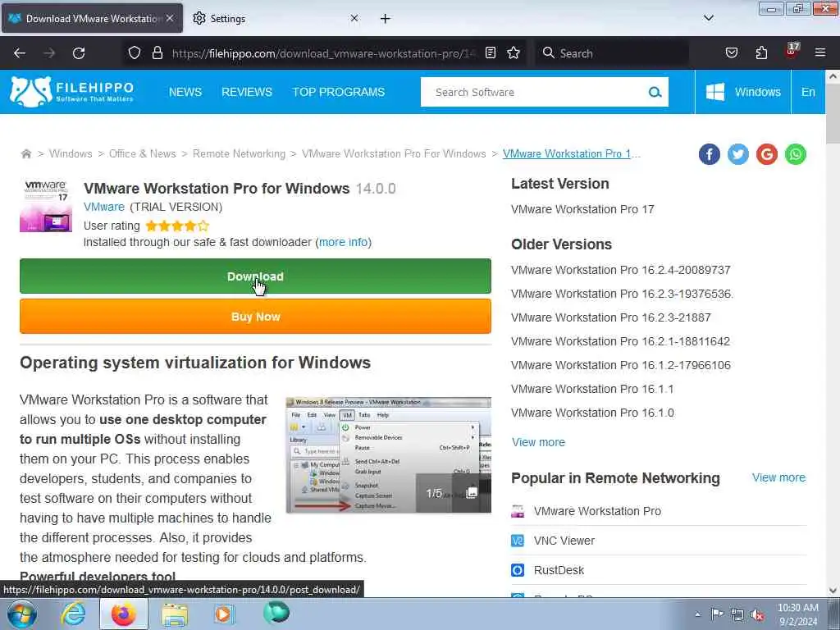This screenshot has width=840, height=630.
Task: Click the orange Buy Now button
Action: click(x=256, y=317)
